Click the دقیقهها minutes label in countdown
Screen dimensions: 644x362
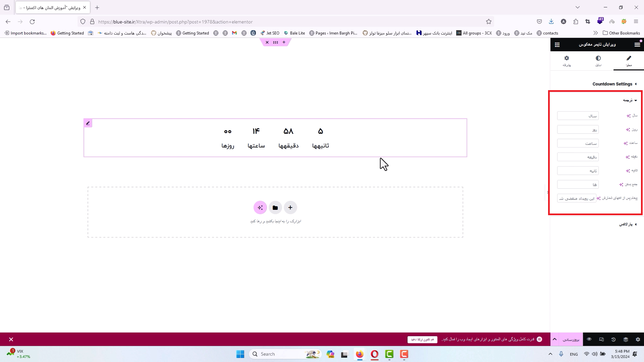pos(288,145)
